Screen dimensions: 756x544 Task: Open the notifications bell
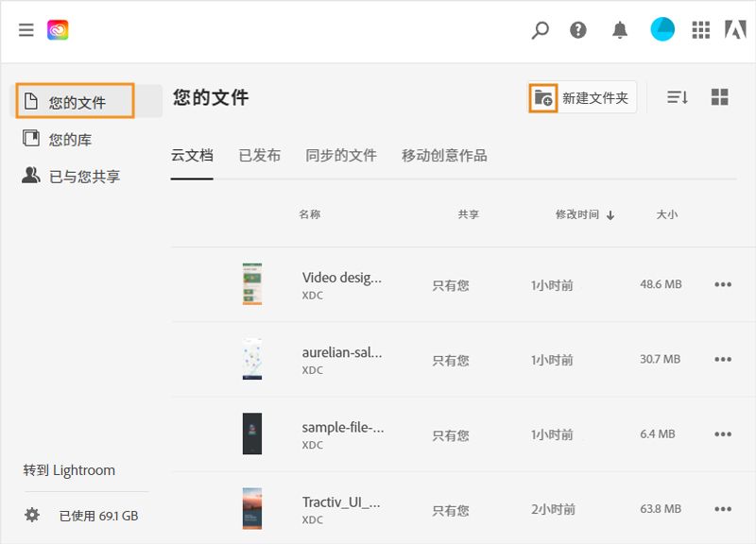click(x=619, y=30)
